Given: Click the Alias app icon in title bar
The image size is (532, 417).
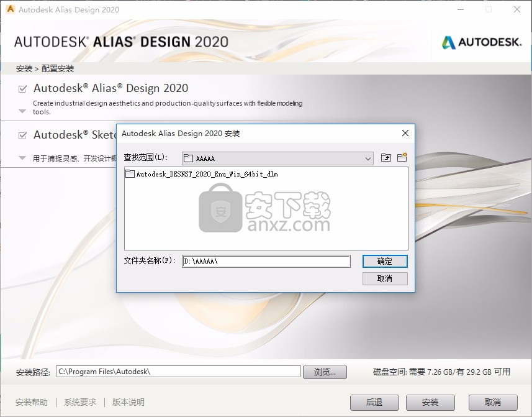Looking at the screenshot, I should pyautogui.click(x=10, y=9).
